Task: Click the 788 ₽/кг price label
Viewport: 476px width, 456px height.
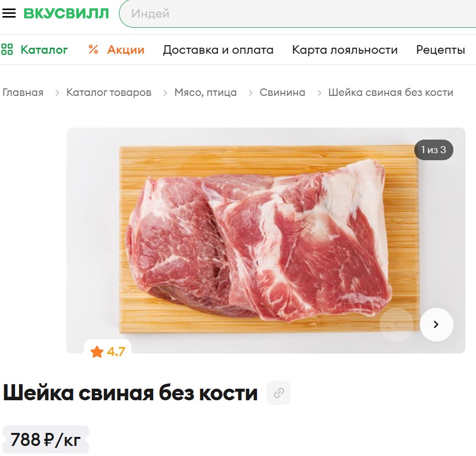Action: click(46, 439)
